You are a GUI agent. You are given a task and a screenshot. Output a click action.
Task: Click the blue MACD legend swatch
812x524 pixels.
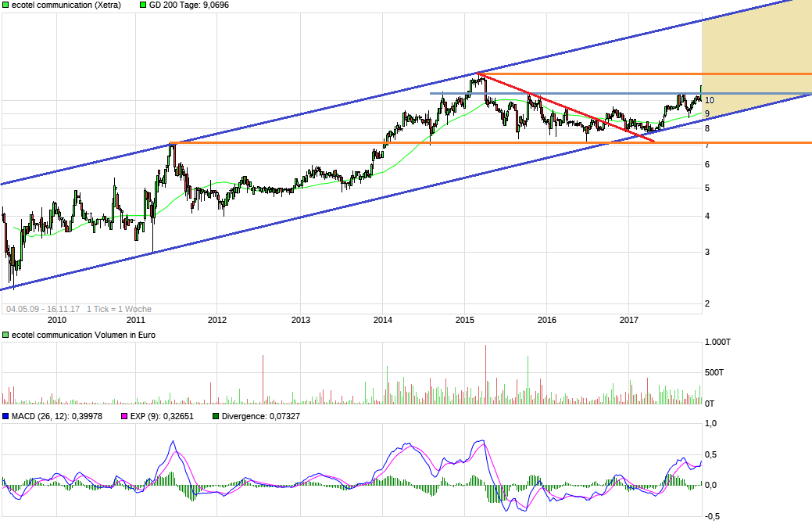click(x=5, y=416)
